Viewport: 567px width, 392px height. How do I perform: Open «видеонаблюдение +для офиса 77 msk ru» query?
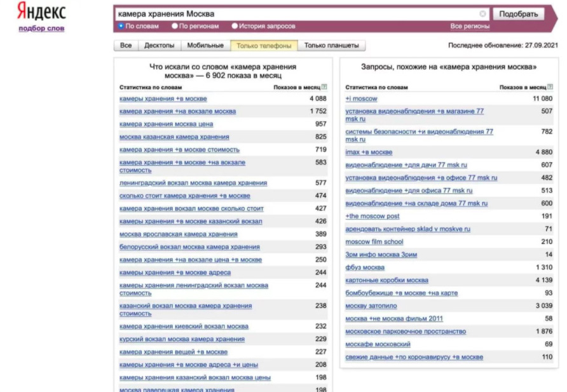coord(409,191)
